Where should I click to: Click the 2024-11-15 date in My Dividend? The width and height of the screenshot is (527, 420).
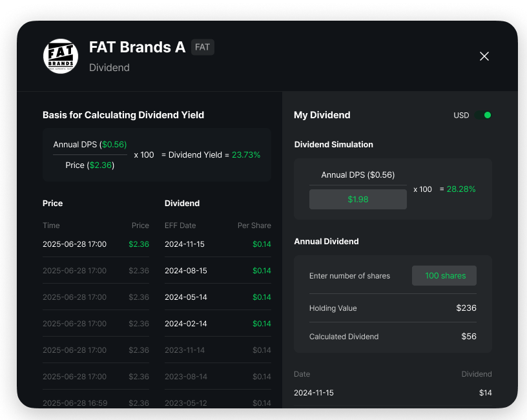tap(314, 393)
